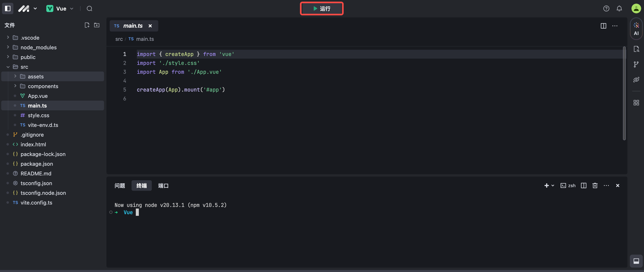Create a new folder in the explorer
This screenshot has height=272, width=644.
tap(97, 25)
